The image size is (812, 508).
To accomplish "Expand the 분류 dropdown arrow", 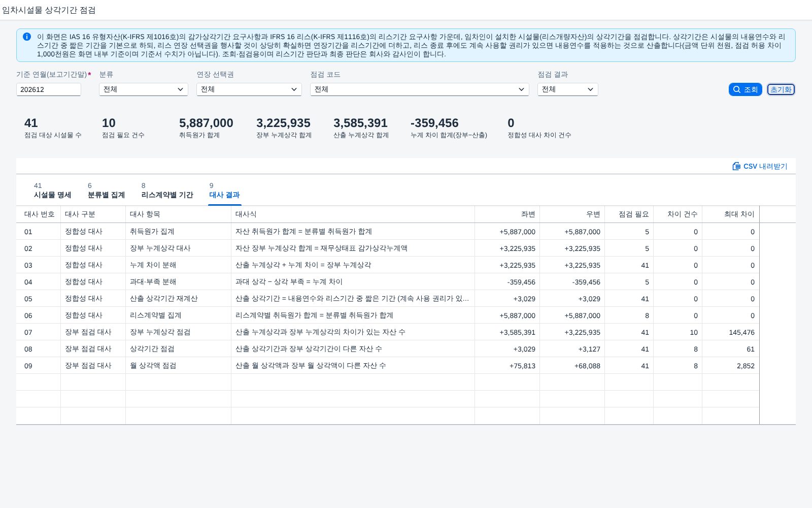I will pos(180,89).
